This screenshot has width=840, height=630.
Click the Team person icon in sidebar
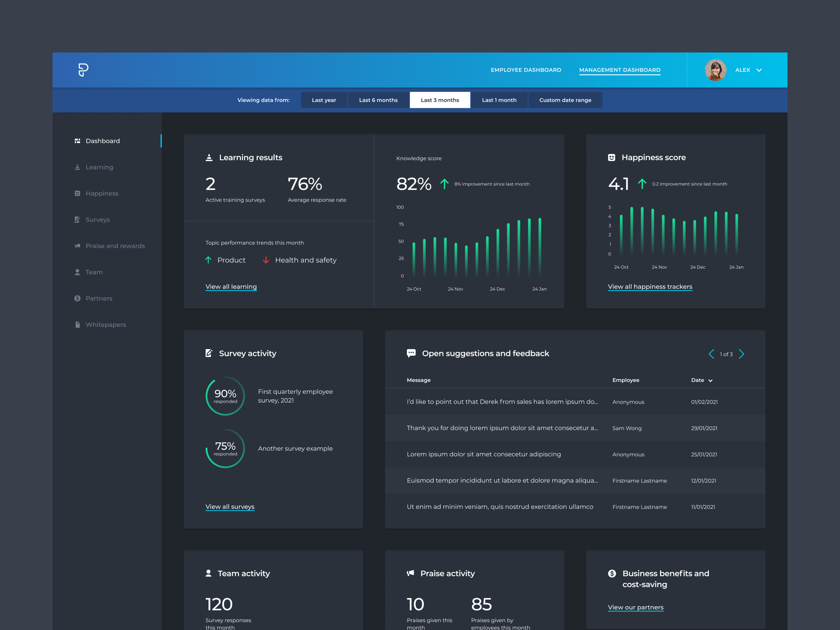click(x=77, y=272)
